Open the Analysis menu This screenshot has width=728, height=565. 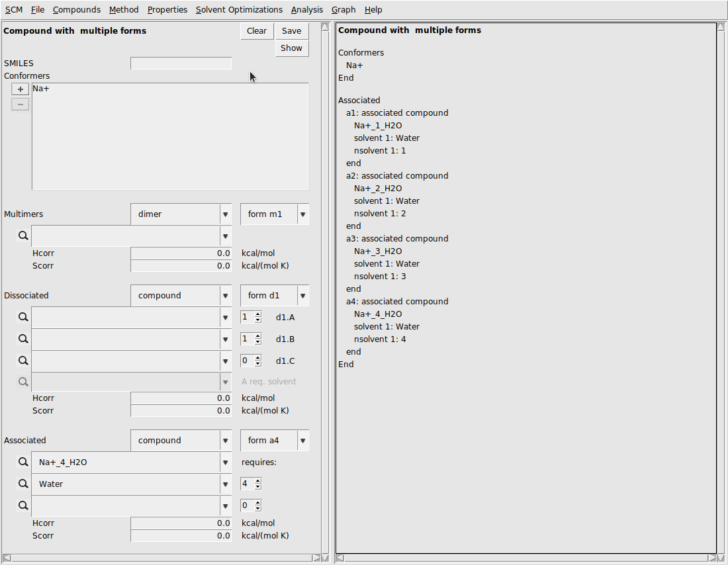click(x=306, y=9)
